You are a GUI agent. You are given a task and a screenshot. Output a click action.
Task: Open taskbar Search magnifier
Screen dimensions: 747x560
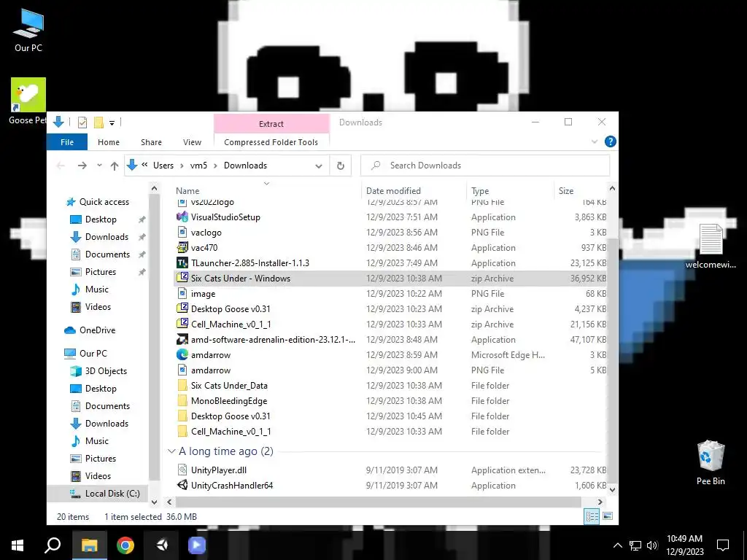(x=53, y=545)
